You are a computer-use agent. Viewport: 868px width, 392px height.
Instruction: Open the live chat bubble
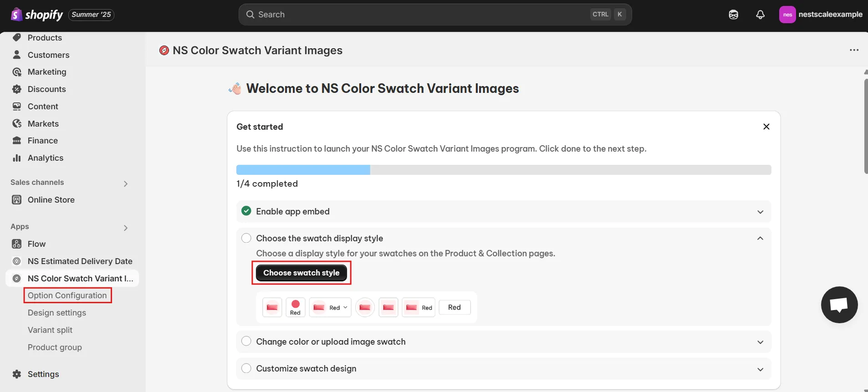(839, 305)
